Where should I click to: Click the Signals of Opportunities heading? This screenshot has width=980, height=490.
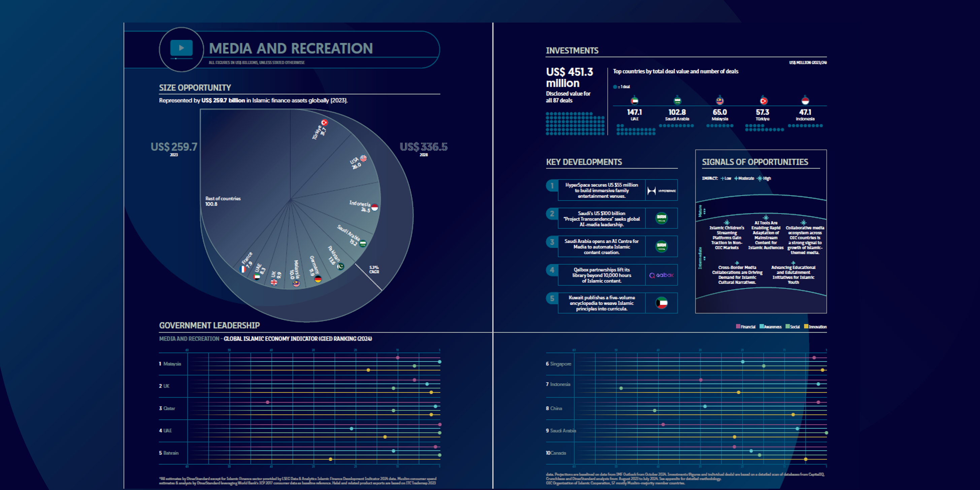[x=755, y=162]
